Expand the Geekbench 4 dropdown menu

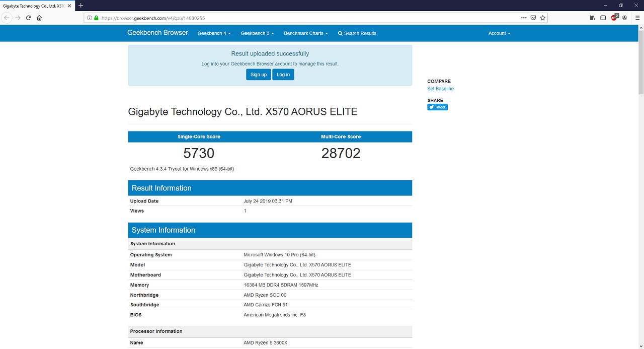[214, 33]
